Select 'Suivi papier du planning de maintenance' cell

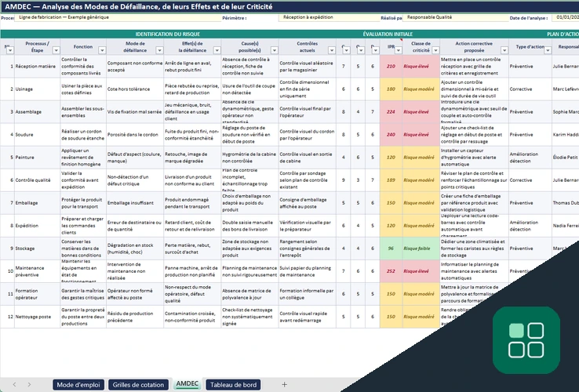[x=308, y=271]
